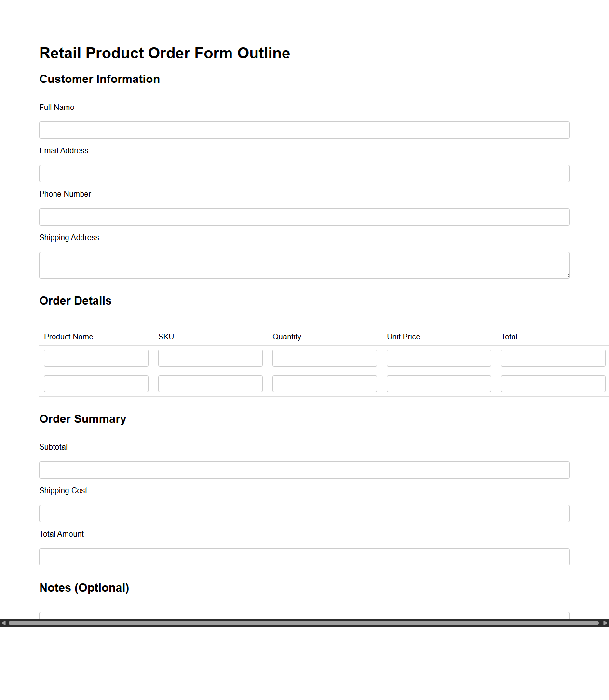
Task: Click the second row Total field
Action: coord(553,383)
